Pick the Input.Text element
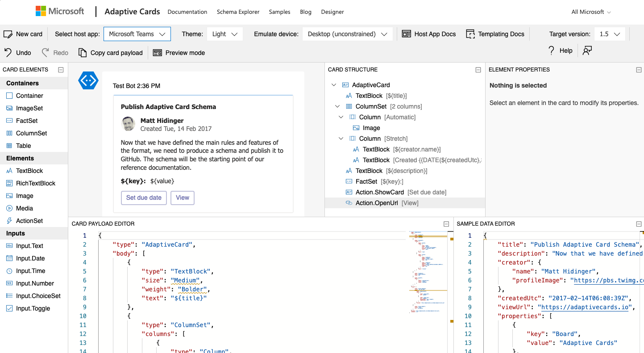Viewport: 644px width, 353px height. point(34,246)
